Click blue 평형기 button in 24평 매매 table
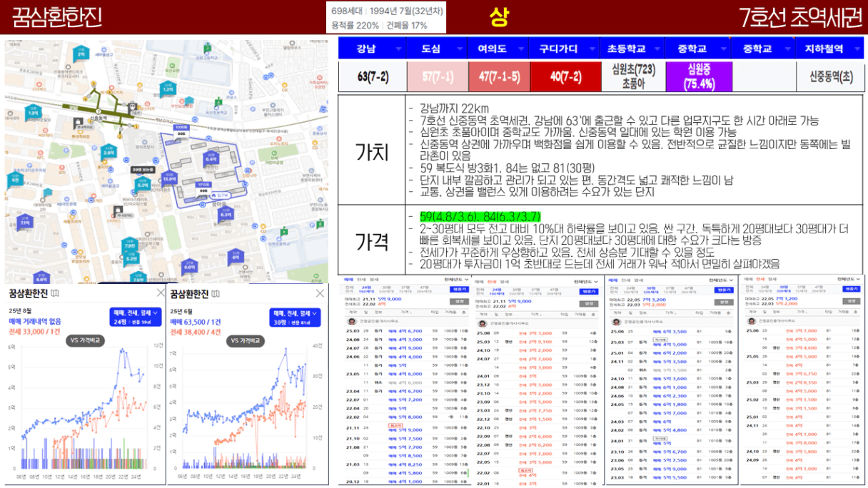This screenshot has width=868, height=488. tap(460, 290)
